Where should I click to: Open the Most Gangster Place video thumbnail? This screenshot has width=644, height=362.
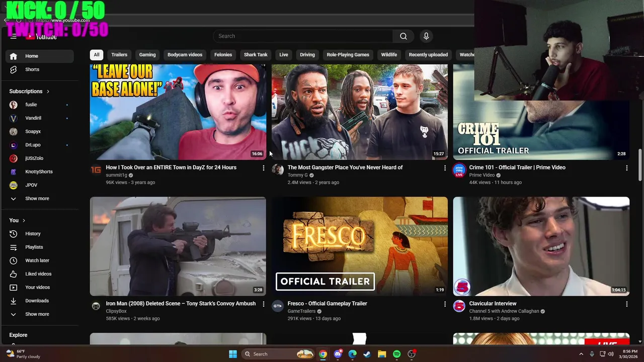360,112
